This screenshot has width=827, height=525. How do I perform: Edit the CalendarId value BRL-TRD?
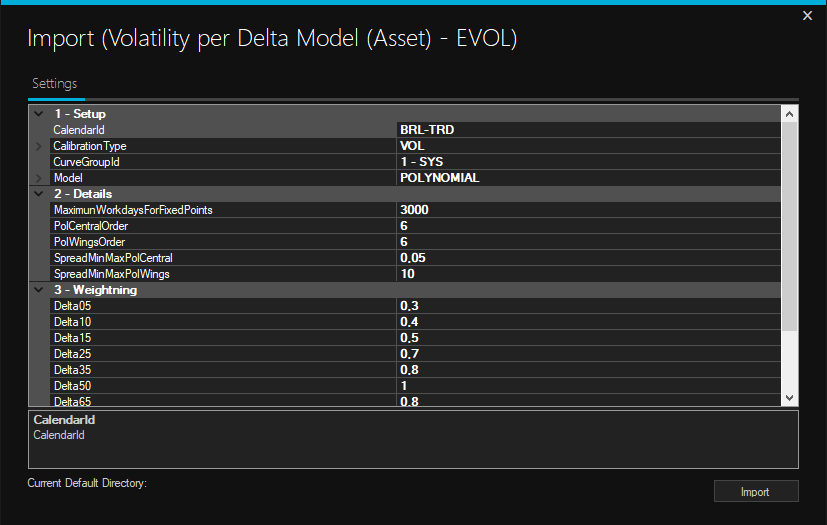tap(587, 130)
